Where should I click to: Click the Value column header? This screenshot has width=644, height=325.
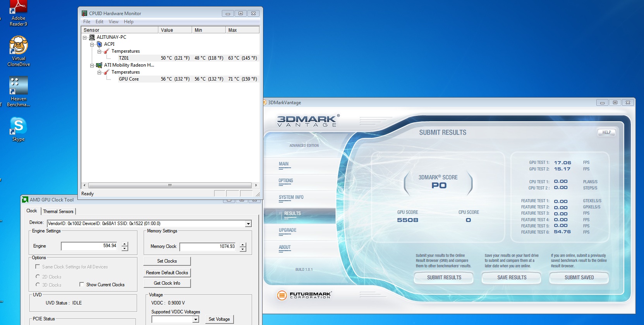tap(175, 30)
